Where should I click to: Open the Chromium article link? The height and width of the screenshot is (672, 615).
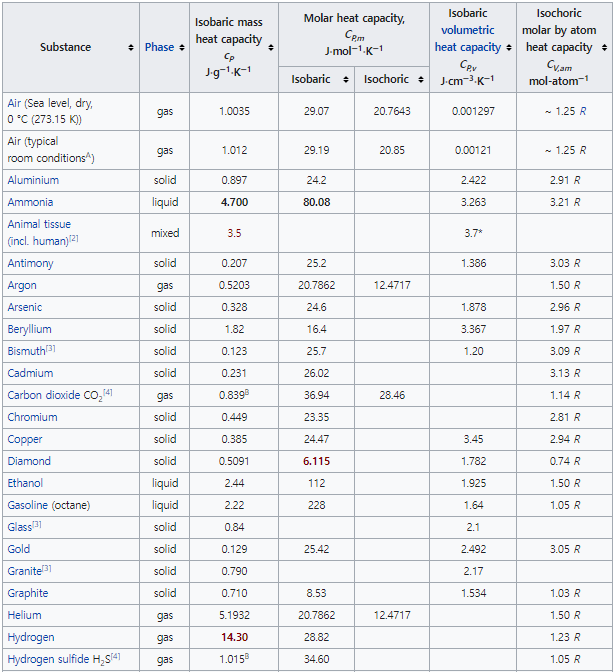click(x=32, y=417)
